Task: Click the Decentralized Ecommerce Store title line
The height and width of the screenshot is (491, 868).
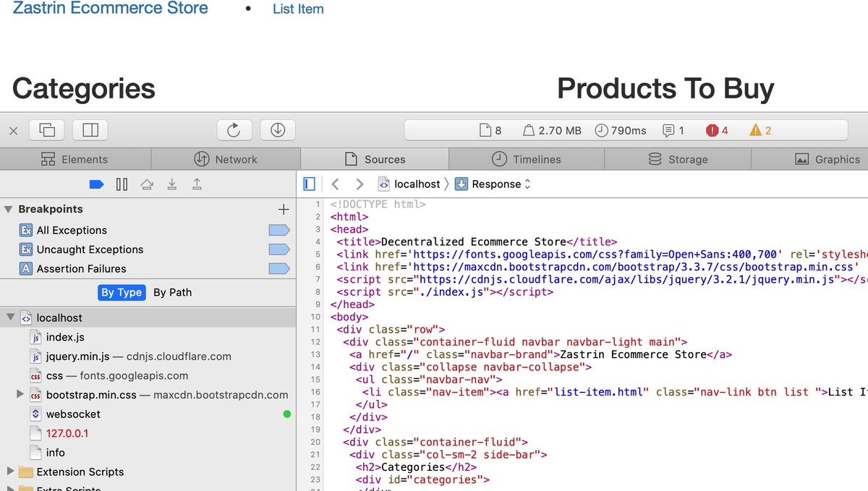Action: [477, 242]
